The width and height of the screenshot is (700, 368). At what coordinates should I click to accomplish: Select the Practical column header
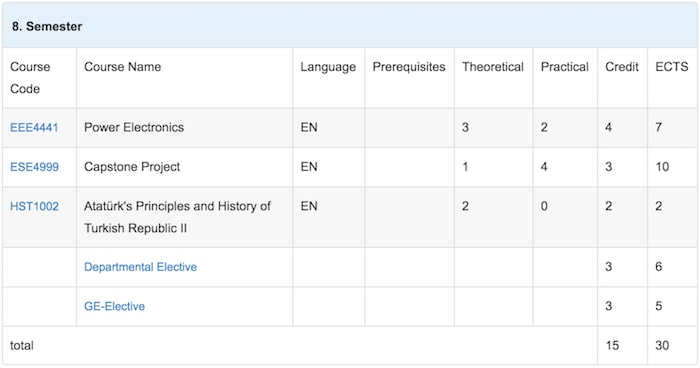click(565, 67)
